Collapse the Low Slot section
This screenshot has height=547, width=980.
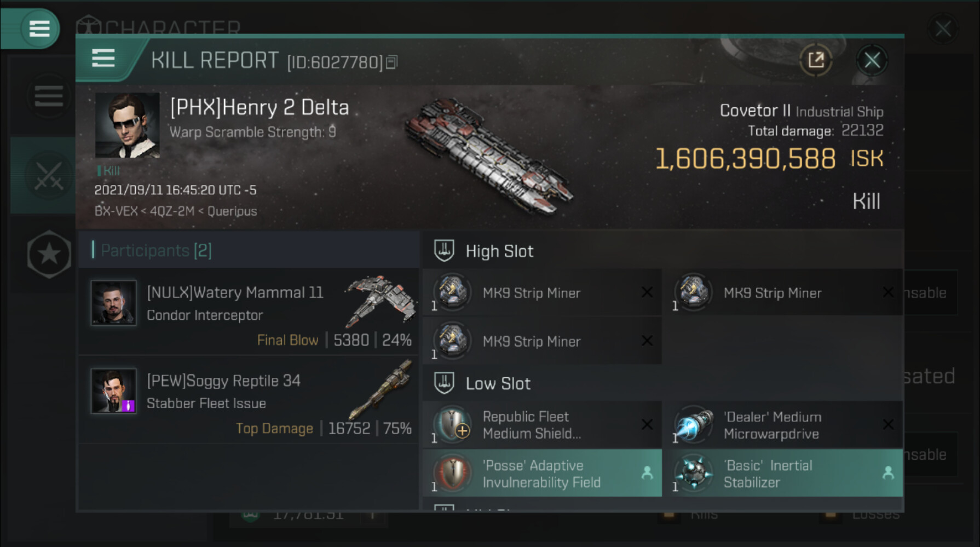click(444, 383)
